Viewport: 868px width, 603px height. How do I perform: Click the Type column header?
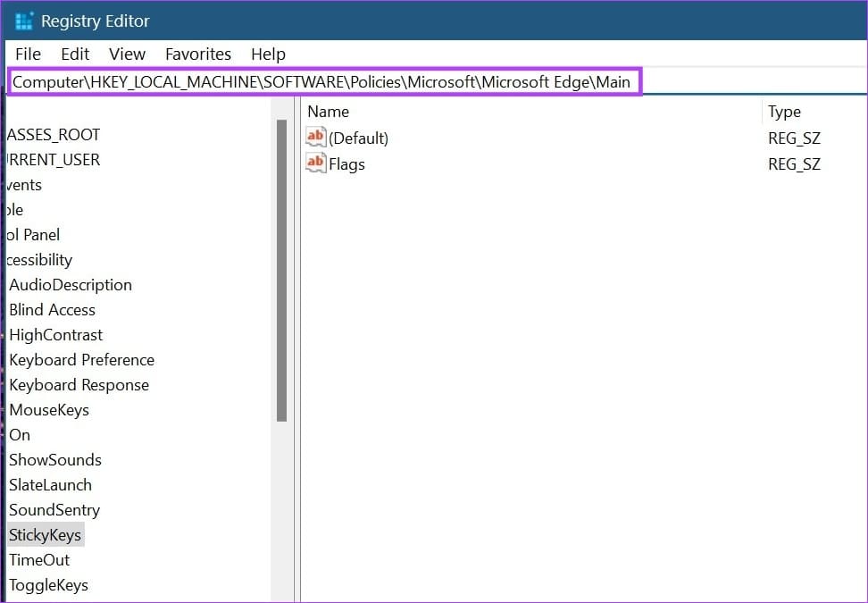click(x=784, y=112)
